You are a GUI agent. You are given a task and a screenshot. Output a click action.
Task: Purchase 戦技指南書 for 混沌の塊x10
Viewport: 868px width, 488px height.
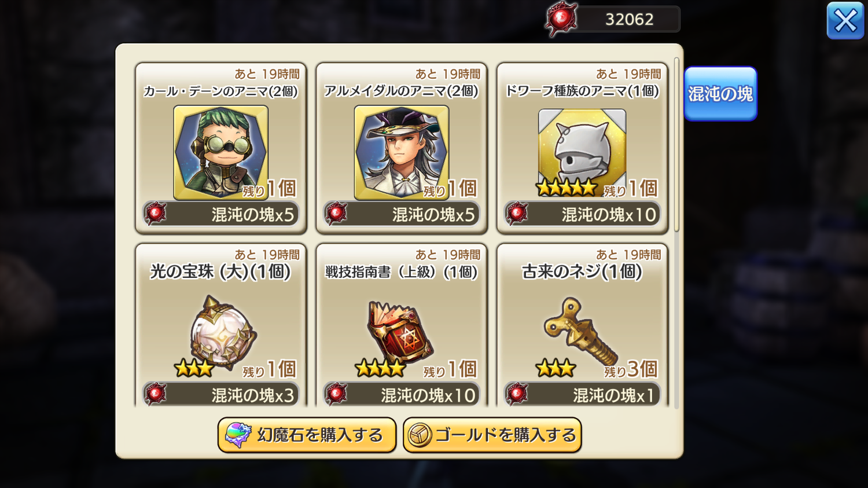pos(402,394)
